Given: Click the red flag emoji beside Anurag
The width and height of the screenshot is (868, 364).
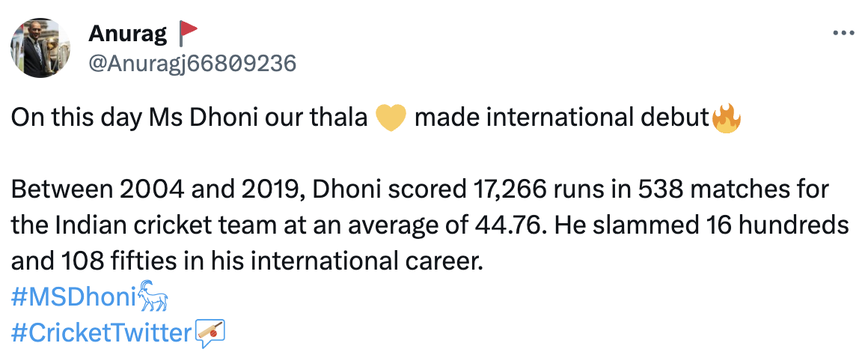Looking at the screenshot, I should click(x=187, y=33).
